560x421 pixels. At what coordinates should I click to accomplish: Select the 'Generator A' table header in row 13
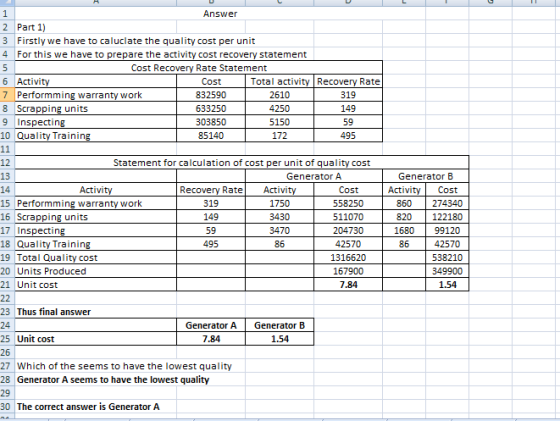[314, 176]
